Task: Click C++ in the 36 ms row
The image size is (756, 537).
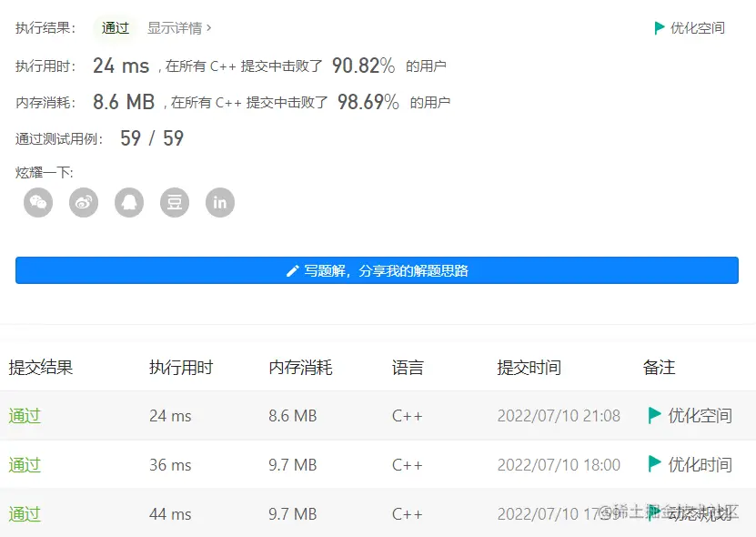Action: (x=408, y=465)
